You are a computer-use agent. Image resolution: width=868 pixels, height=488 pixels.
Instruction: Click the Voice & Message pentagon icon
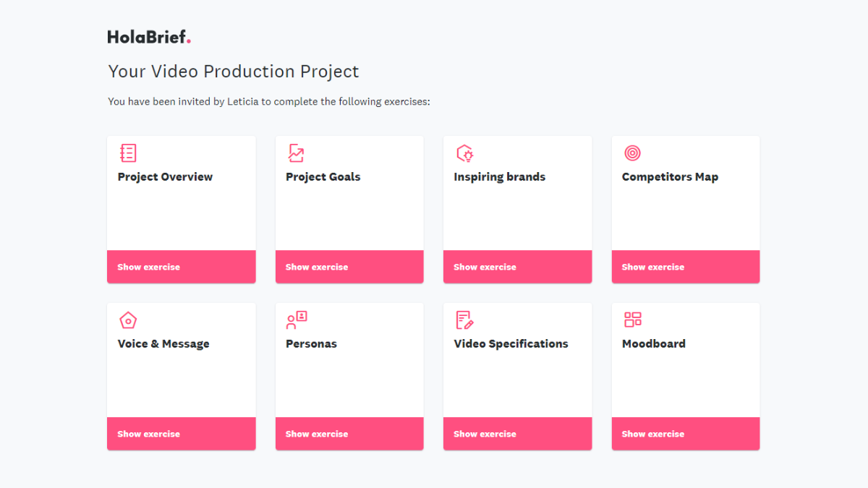pyautogui.click(x=127, y=320)
